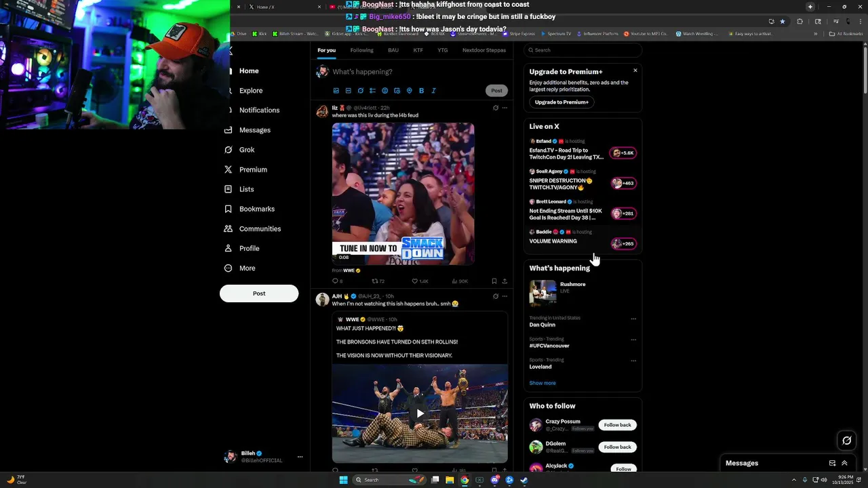Viewport: 868px width, 488px height.
Task: Share liz's post
Action: point(505,281)
